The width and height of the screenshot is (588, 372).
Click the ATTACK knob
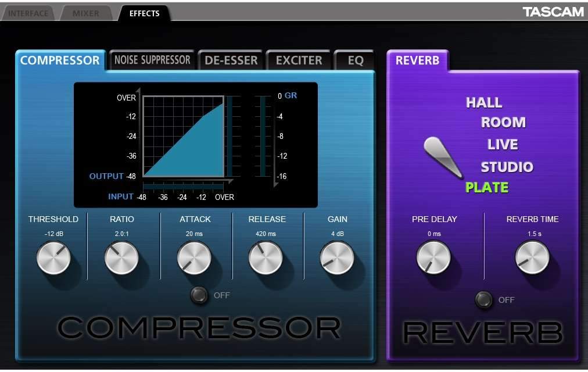[x=194, y=258]
